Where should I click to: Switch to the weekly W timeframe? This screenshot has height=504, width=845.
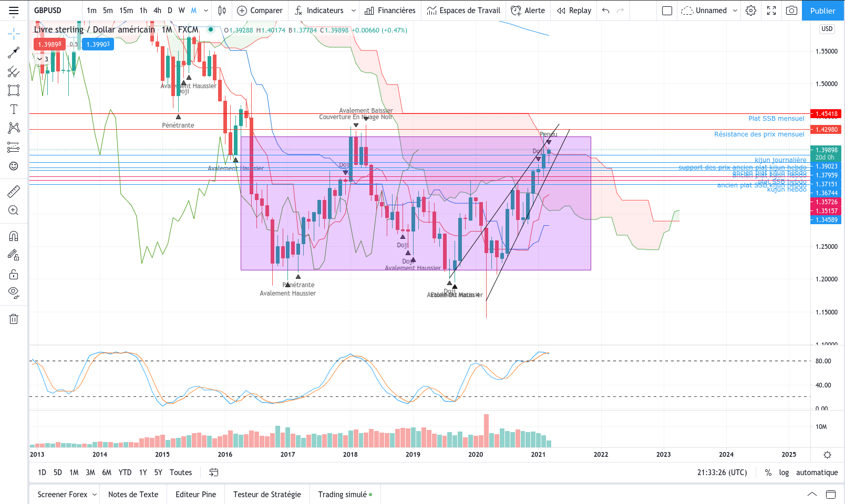coord(182,10)
